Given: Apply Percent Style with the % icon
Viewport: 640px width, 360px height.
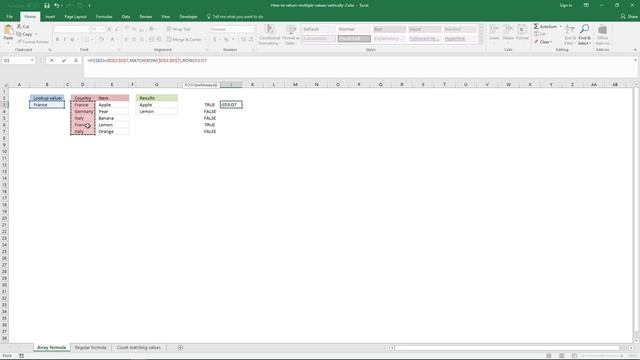Looking at the screenshot, I should [226, 40].
